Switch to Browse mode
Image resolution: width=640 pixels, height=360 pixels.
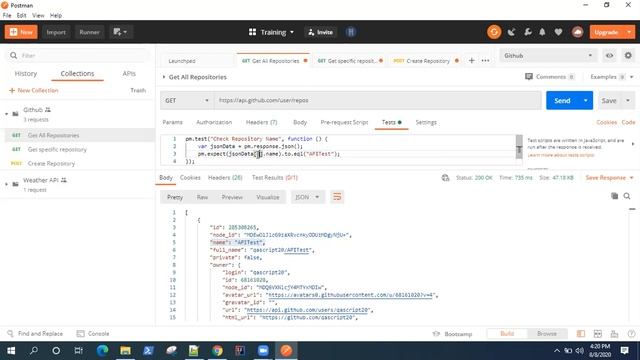(x=547, y=333)
